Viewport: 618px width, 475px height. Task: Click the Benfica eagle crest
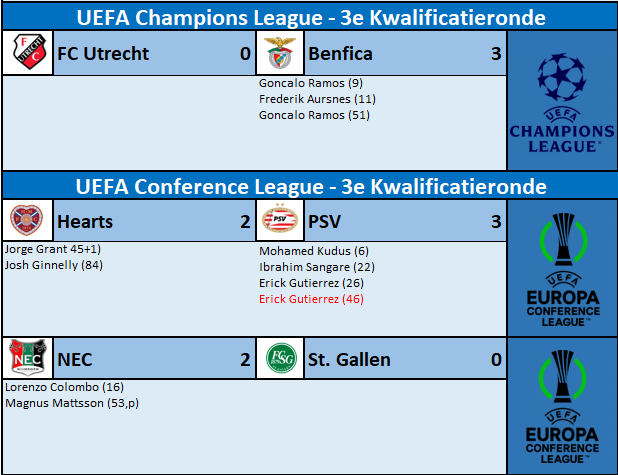(277, 54)
